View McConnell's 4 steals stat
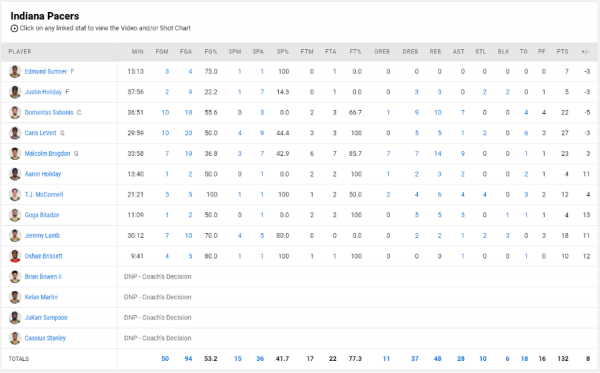The height and width of the screenshot is (373, 600). 484,194
